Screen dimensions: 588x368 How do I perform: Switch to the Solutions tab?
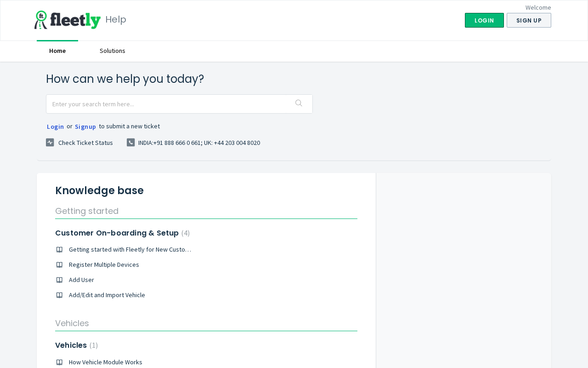(x=113, y=51)
